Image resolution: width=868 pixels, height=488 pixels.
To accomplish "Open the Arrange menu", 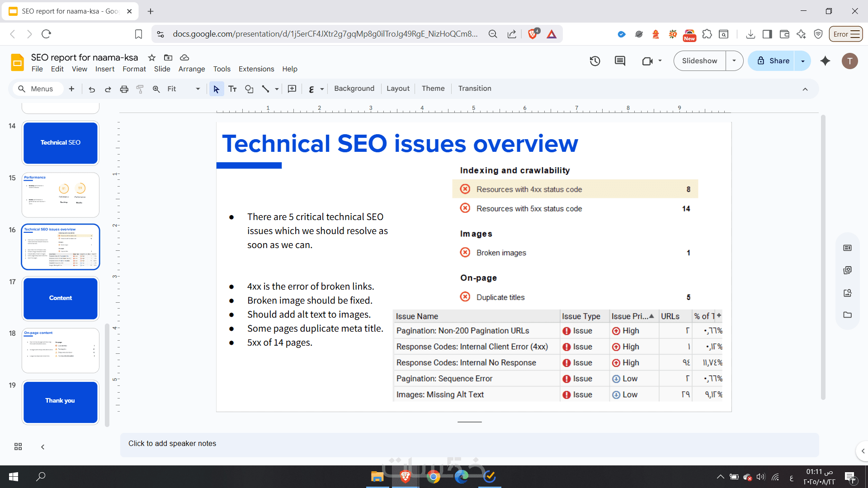I will click(x=191, y=69).
